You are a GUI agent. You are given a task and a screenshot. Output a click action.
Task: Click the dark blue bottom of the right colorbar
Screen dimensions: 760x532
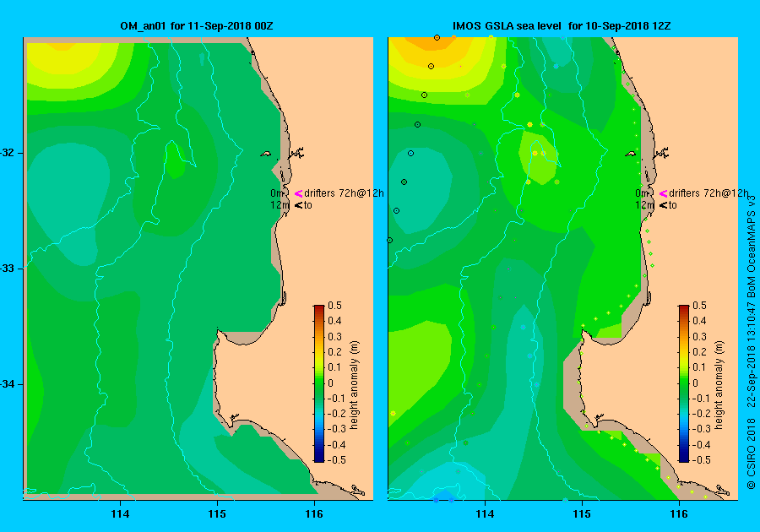[683, 458]
